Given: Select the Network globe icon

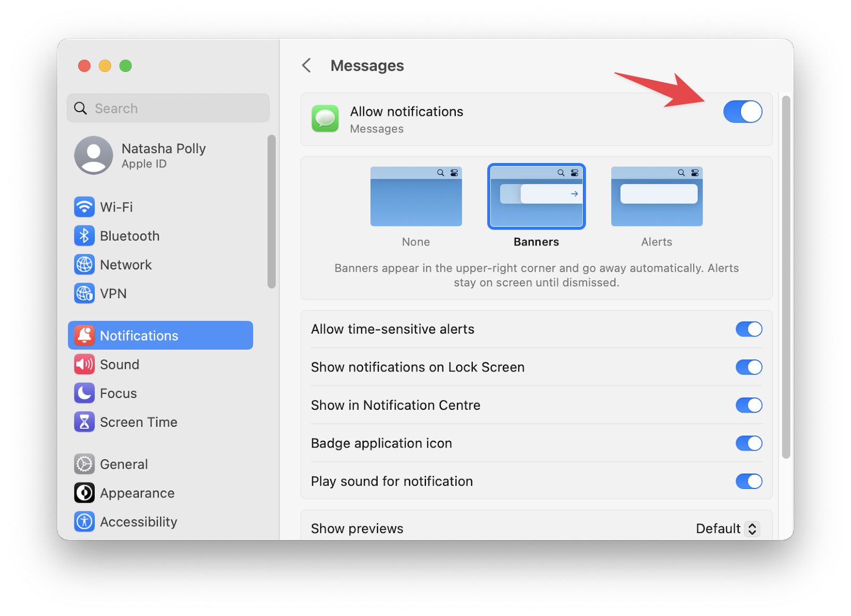Looking at the screenshot, I should (84, 265).
